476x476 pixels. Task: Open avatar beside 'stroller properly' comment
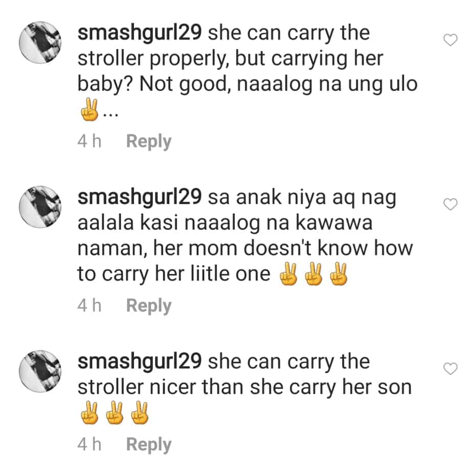point(40,42)
